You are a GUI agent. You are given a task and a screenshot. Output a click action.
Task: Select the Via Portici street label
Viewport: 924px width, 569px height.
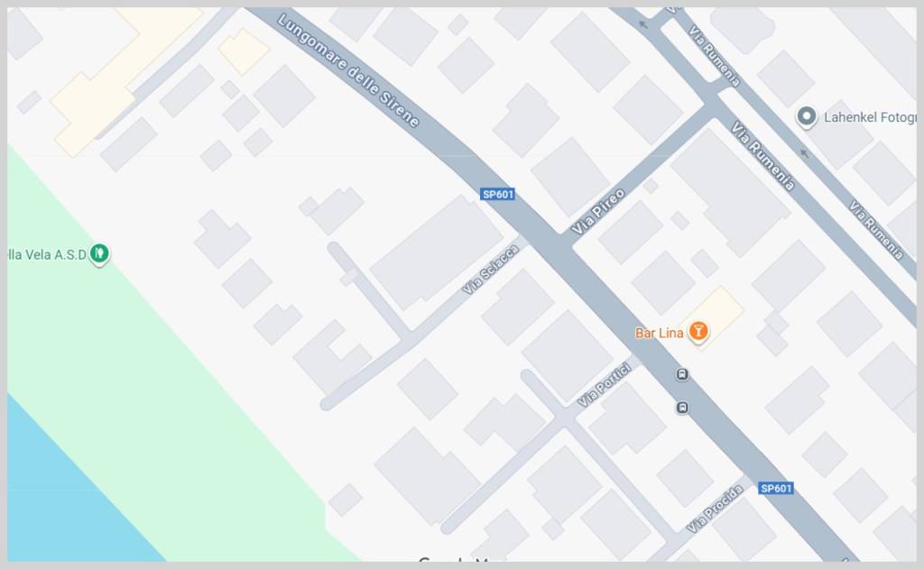tap(604, 386)
